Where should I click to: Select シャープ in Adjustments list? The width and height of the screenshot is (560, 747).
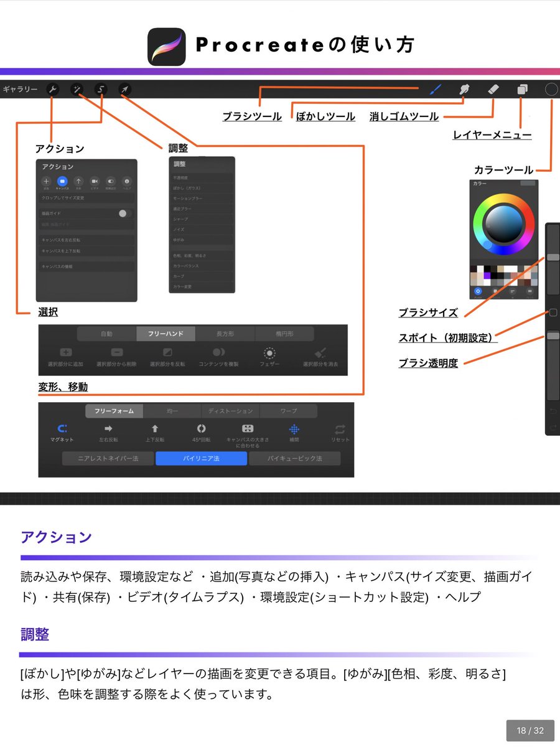pyautogui.click(x=202, y=219)
